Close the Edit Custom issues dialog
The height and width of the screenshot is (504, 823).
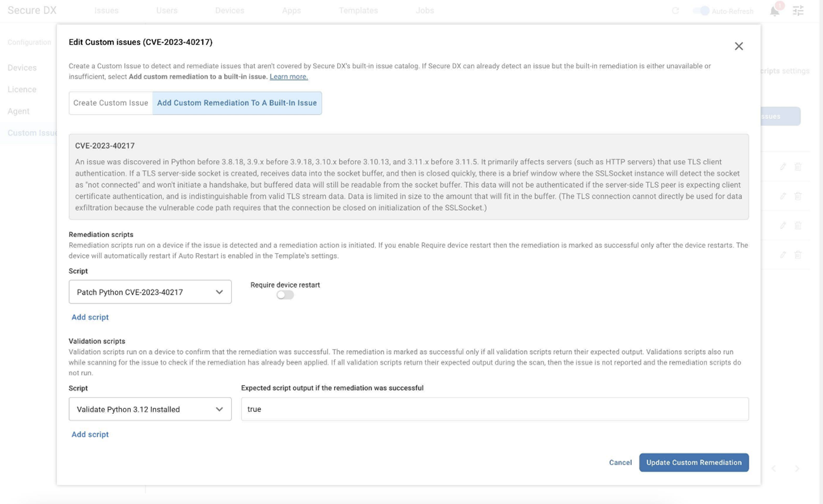(739, 46)
